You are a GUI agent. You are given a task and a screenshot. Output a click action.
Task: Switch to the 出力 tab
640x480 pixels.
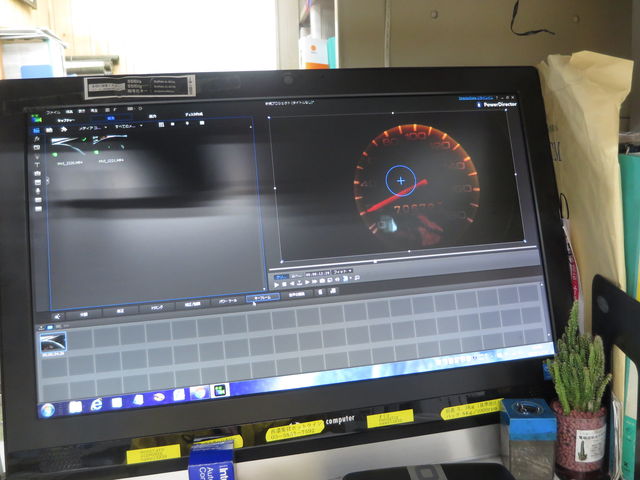pos(153,116)
